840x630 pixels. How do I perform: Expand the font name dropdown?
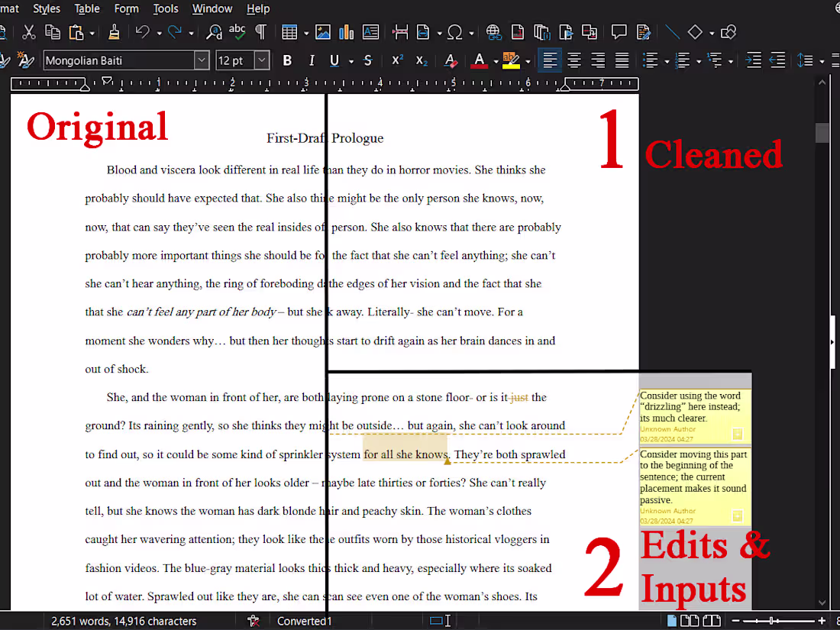click(x=202, y=61)
